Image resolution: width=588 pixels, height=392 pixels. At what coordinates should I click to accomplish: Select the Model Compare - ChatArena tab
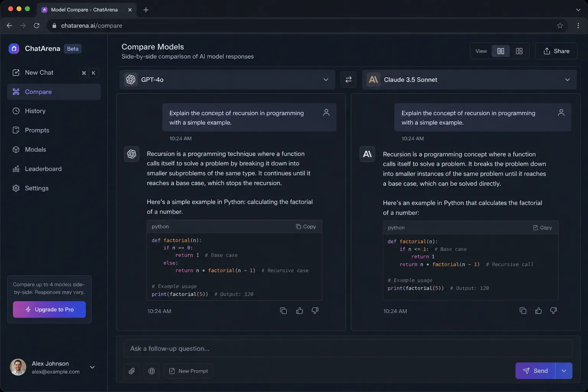87,10
